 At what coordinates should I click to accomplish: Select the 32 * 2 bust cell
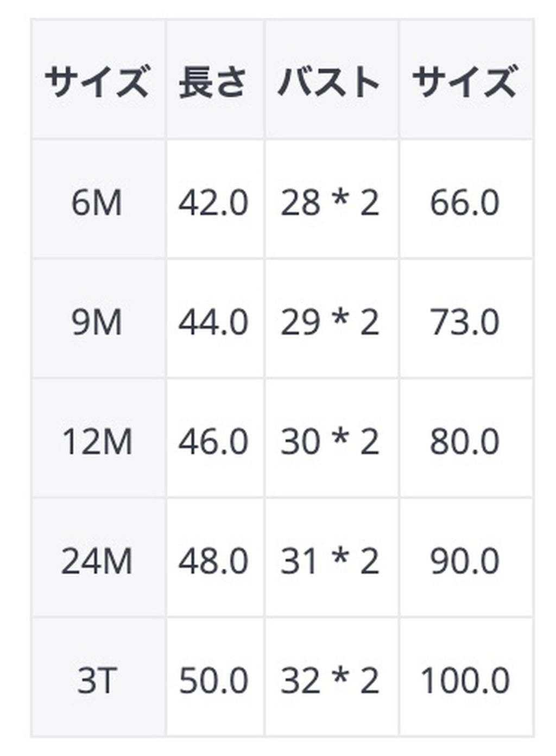(330, 680)
